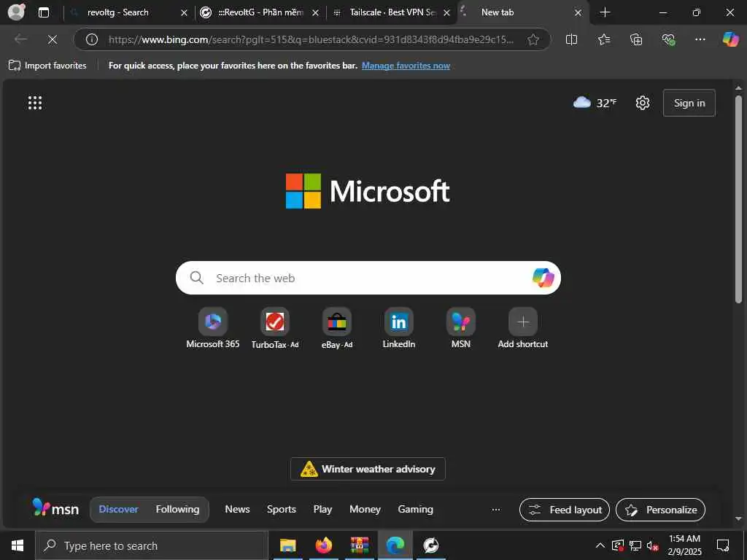The height and width of the screenshot is (560, 747).
Task: Open Browser essentials heart icon
Action: tap(668, 39)
